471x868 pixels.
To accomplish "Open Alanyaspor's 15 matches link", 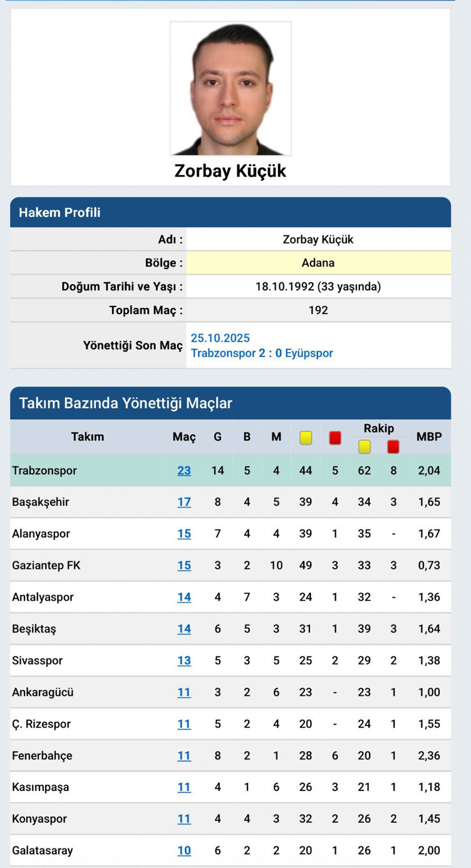I will click(184, 534).
